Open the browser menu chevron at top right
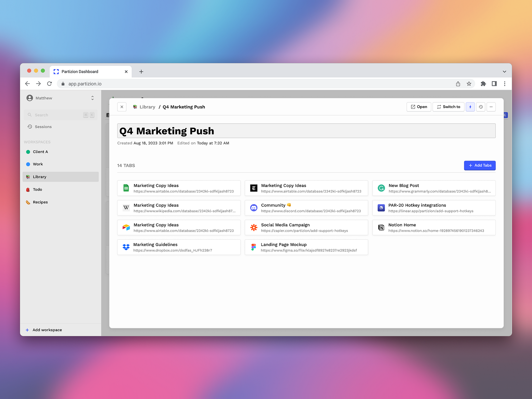 pyautogui.click(x=504, y=71)
